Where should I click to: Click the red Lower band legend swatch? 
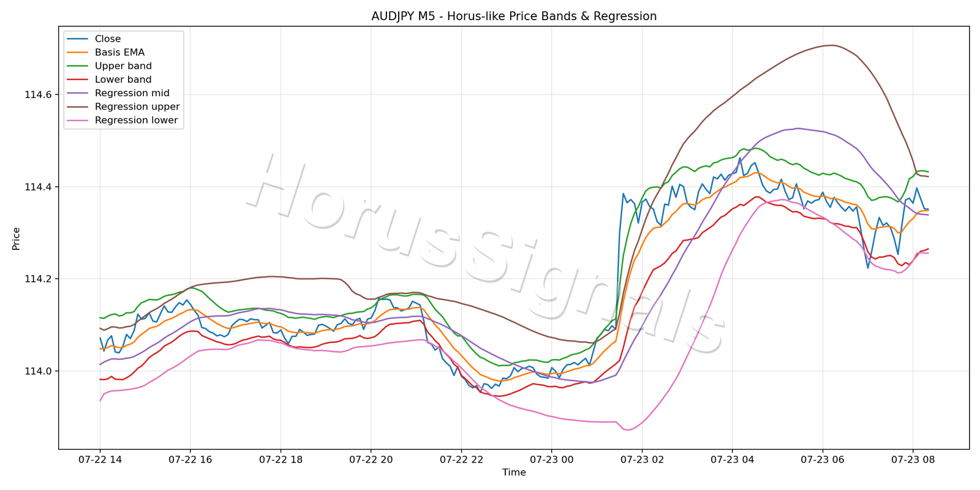click(x=78, y=80)
